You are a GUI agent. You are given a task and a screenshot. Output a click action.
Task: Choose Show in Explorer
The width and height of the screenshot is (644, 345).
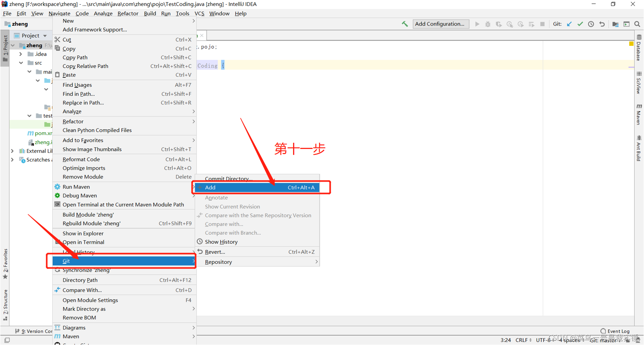pos(124,233)
